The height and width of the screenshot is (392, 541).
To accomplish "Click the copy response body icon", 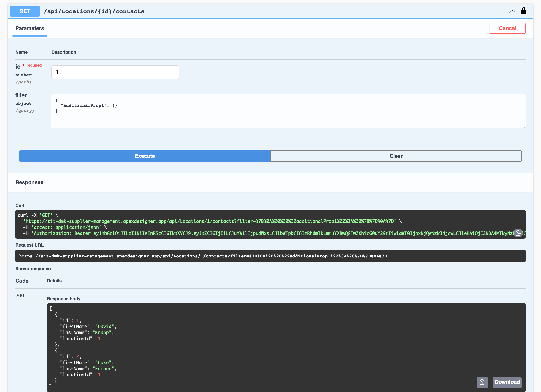I will click(482, 381).
